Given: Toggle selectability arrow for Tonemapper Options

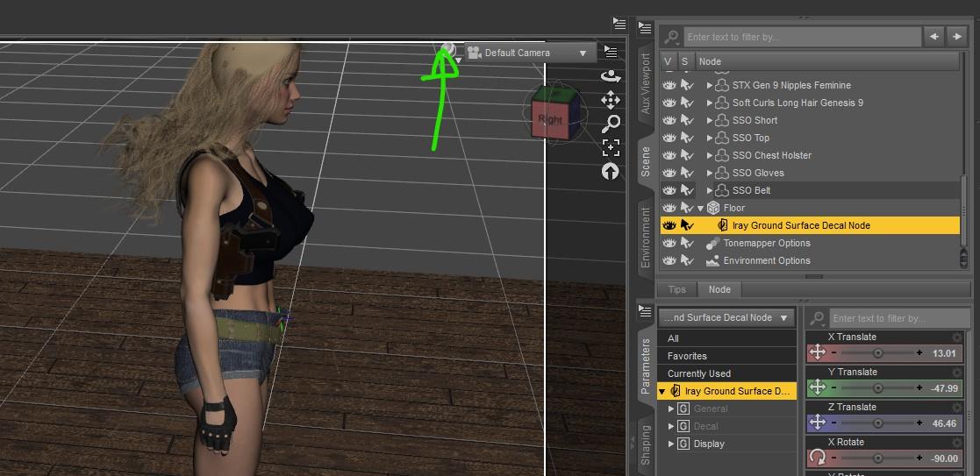Looking at the screenshot, I should coord(687,243).
